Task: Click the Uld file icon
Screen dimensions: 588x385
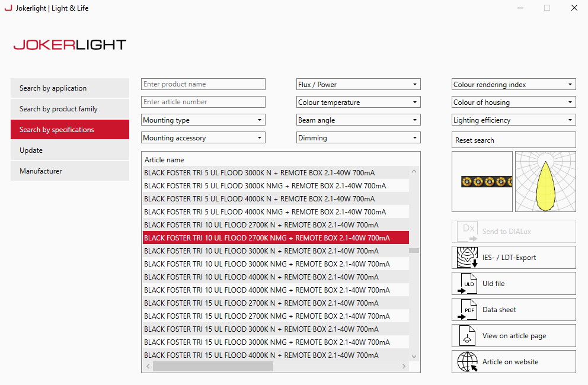Action: (467, 284)
